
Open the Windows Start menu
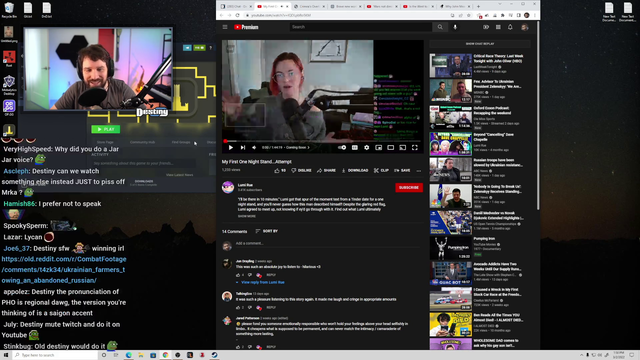[x=6, y=355]
